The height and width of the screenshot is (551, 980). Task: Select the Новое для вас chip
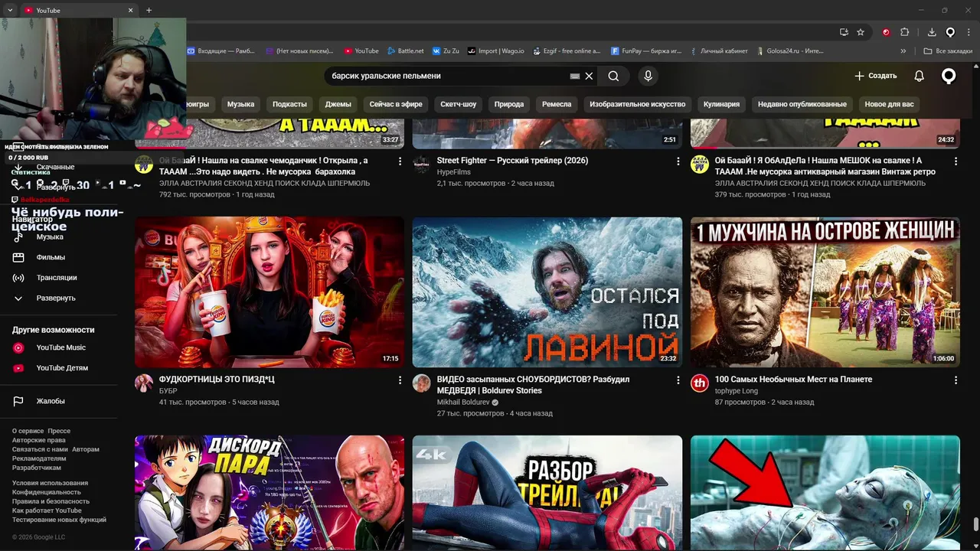coord(889,104)
